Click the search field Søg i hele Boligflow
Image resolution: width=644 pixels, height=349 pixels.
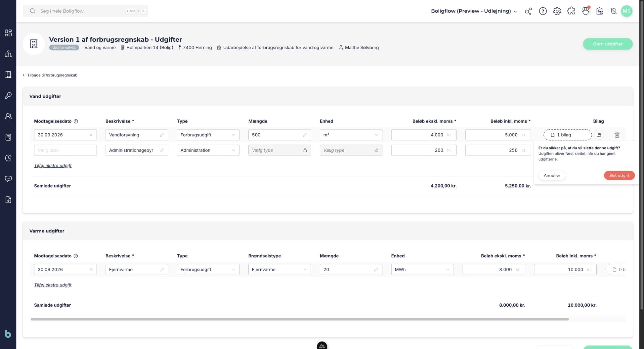(85, 11)
